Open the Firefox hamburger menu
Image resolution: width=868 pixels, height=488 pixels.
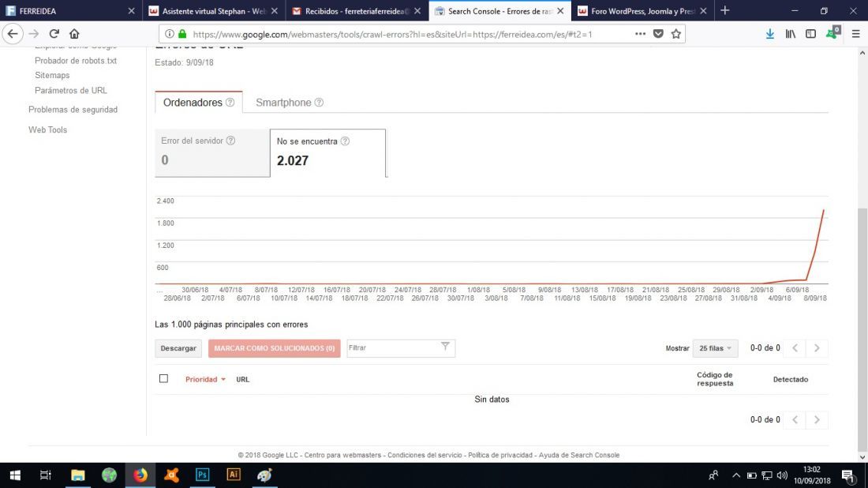click(856, 34)
